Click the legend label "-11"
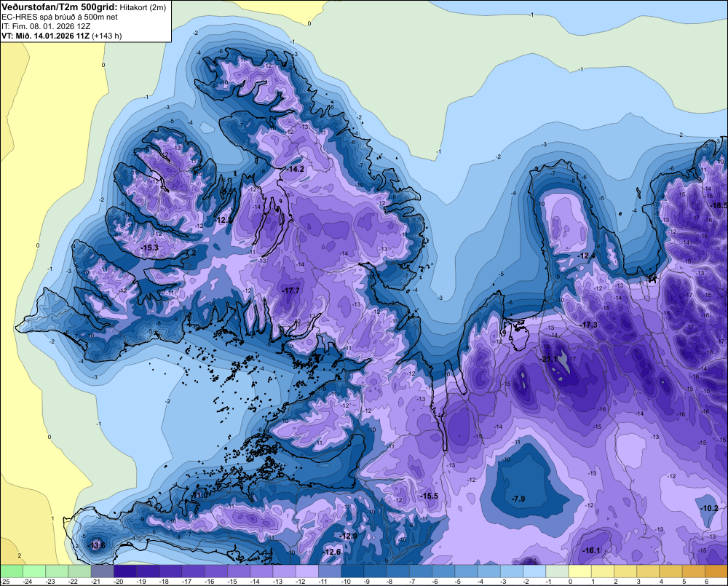This screenshot has height=586, width=728. (323, 582)
